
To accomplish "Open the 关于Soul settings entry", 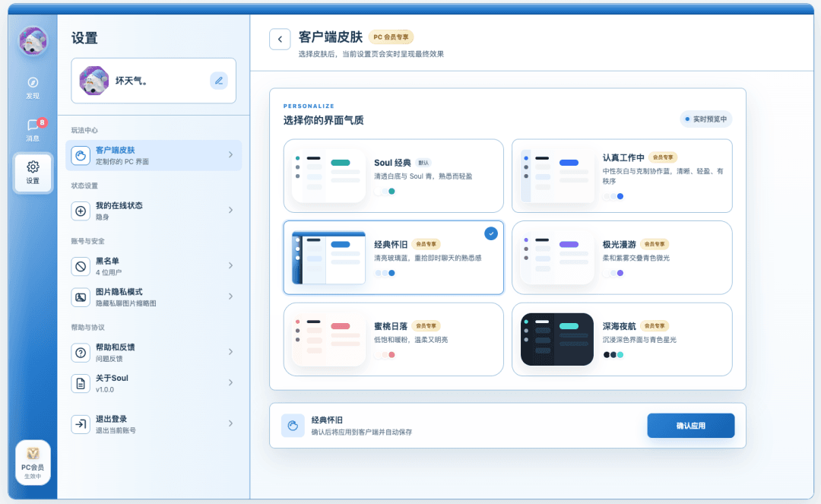I will pos(154,384).
